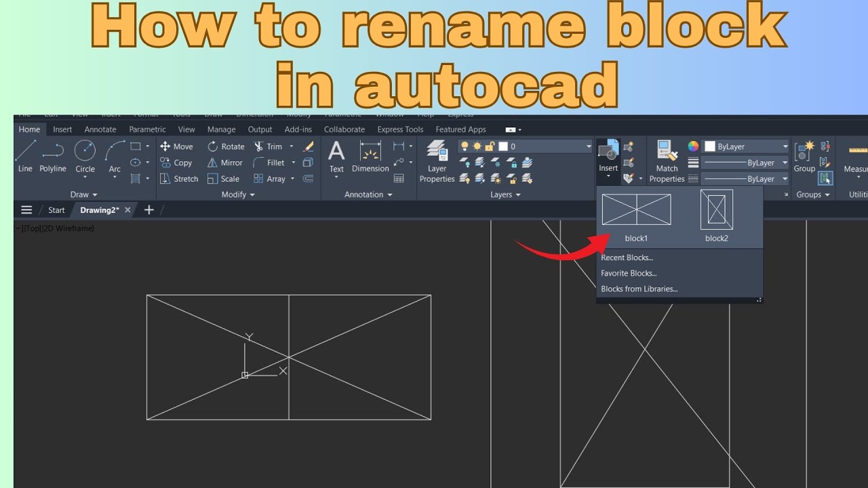
Task: Click the Group tool icon
Action: [x=804, y=157]
